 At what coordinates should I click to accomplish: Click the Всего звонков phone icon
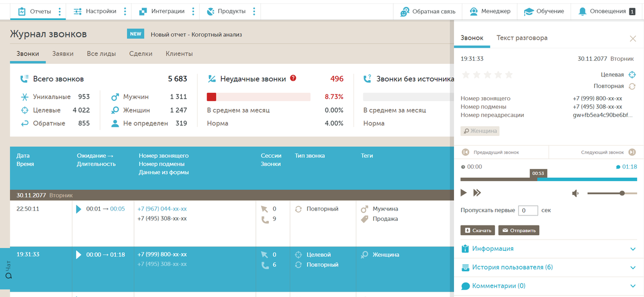point(24,79)
